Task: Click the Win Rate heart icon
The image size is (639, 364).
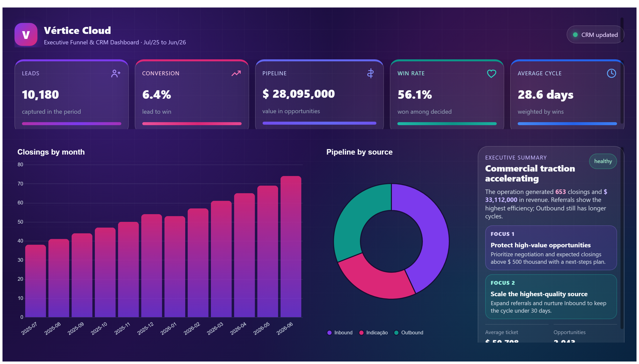Action: point(491,74)
